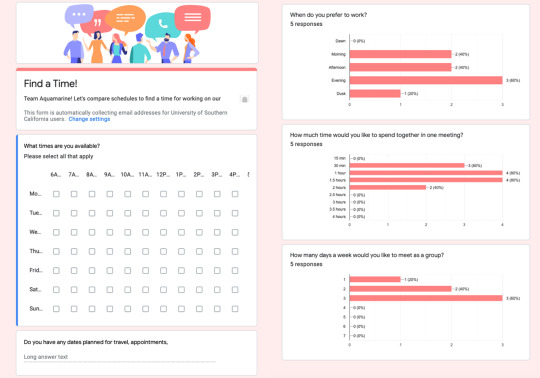The height and width of the screenshot is (378, 540).
Task: Click the phone speech bubble in the header
Action: tap(163, 25)
